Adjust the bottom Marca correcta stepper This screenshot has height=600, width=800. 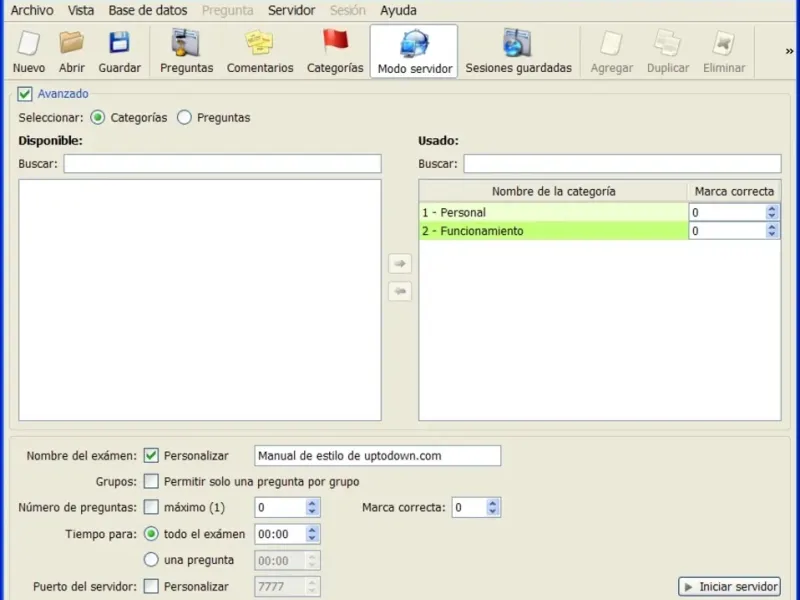(x=492, y=507)
